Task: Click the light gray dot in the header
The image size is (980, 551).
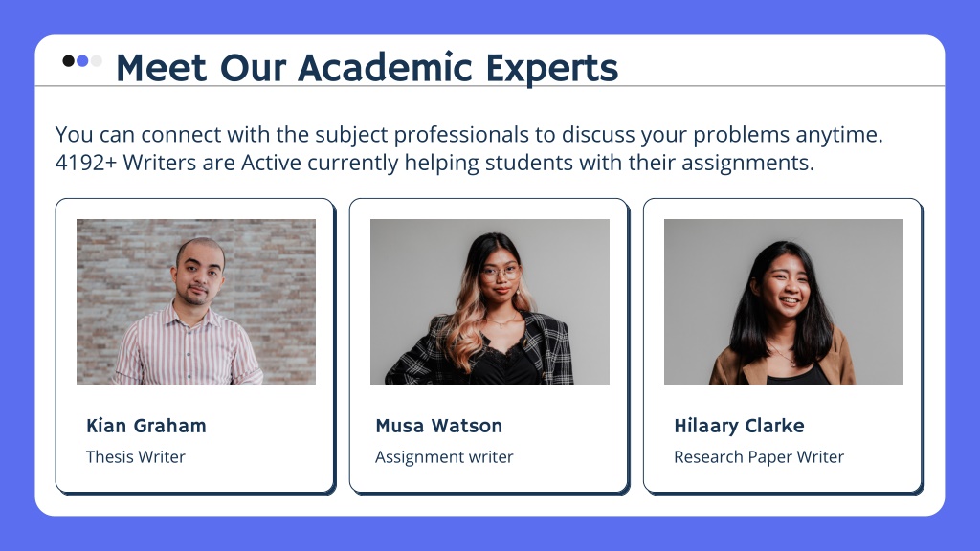Action: click(97, 60)
